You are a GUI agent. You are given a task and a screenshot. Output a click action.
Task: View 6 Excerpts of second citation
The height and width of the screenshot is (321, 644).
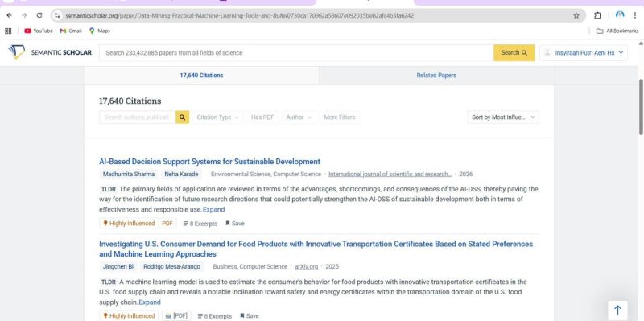point(214,315)
